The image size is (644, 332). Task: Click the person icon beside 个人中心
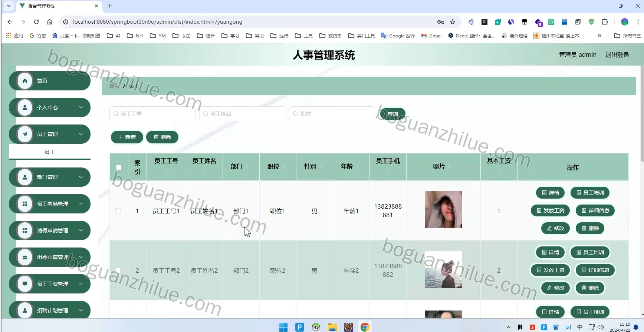pos(25,107)
